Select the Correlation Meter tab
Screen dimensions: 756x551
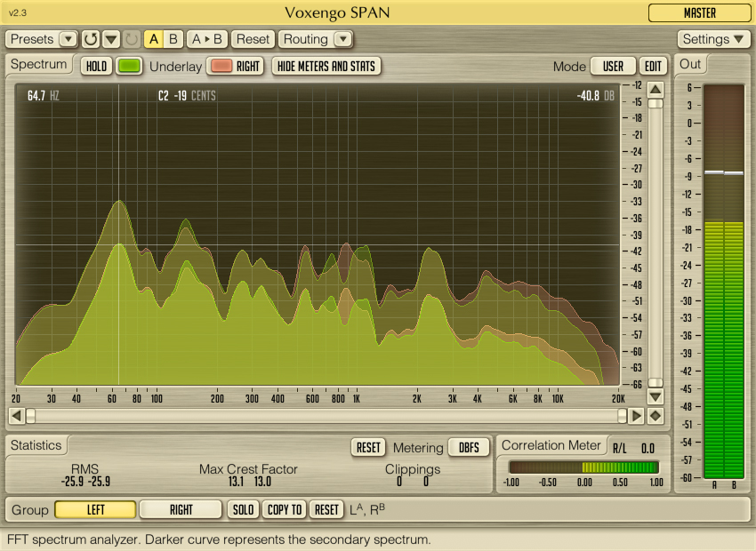click(x=551, y=445)
